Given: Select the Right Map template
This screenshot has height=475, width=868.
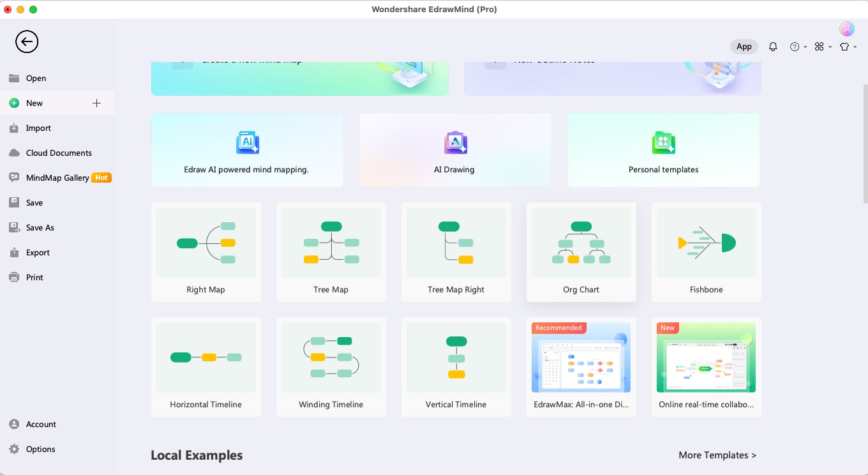Looking at the screenshot, I should click(x=206, y=252).
